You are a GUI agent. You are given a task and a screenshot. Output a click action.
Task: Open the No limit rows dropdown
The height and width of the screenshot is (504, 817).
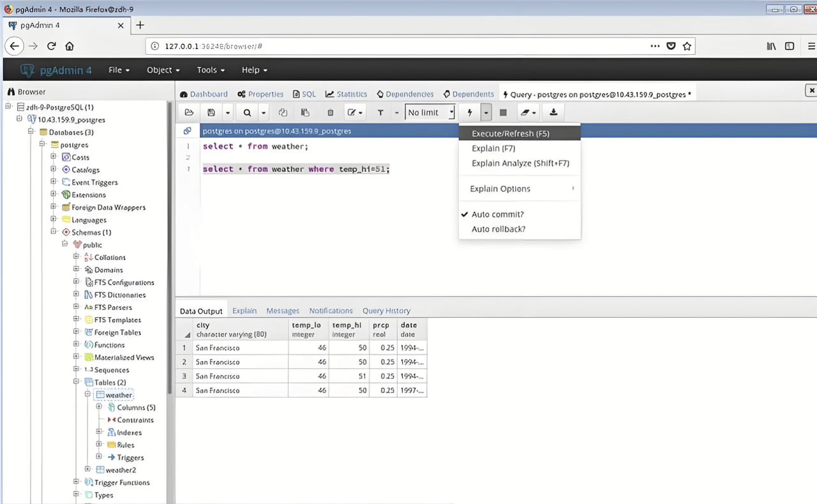[430, 112]
